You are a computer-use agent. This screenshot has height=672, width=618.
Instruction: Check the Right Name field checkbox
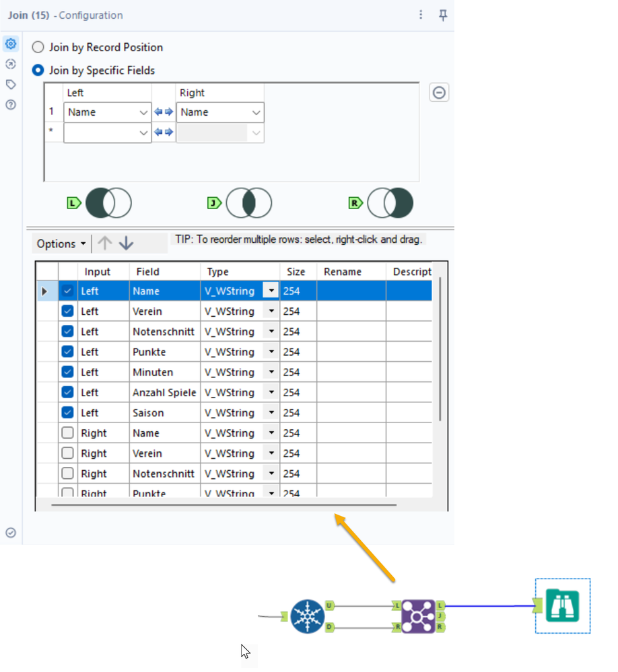(67, 433)
